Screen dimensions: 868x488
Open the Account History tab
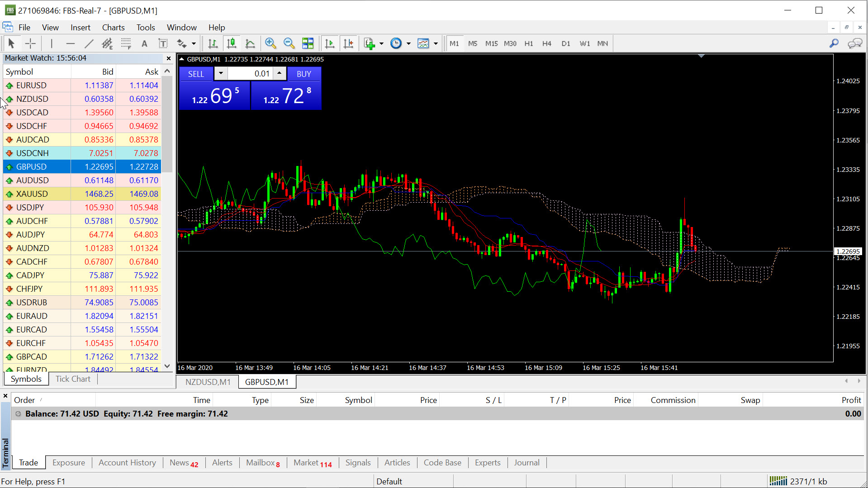tap(127, 463)
